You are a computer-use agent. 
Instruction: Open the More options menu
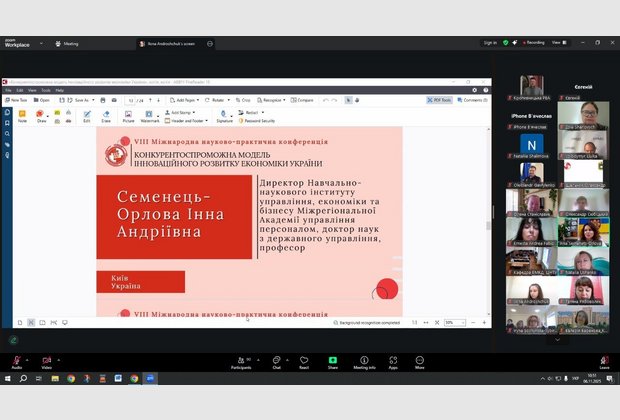point(420,362)
